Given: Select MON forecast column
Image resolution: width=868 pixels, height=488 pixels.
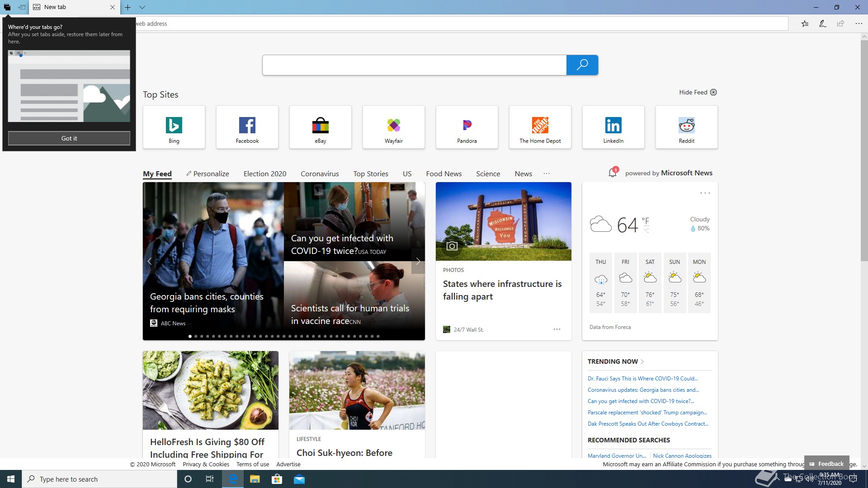Looking at the screenshot, I should [699, 283].
